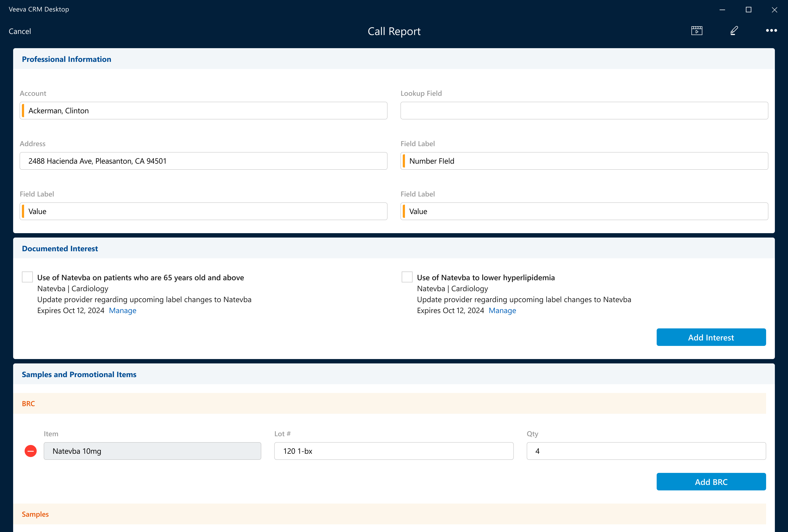Screen dimensions: 788x532
Task: Remove the Natevba 10mg BRC row
Action: (x=31, y=451)
